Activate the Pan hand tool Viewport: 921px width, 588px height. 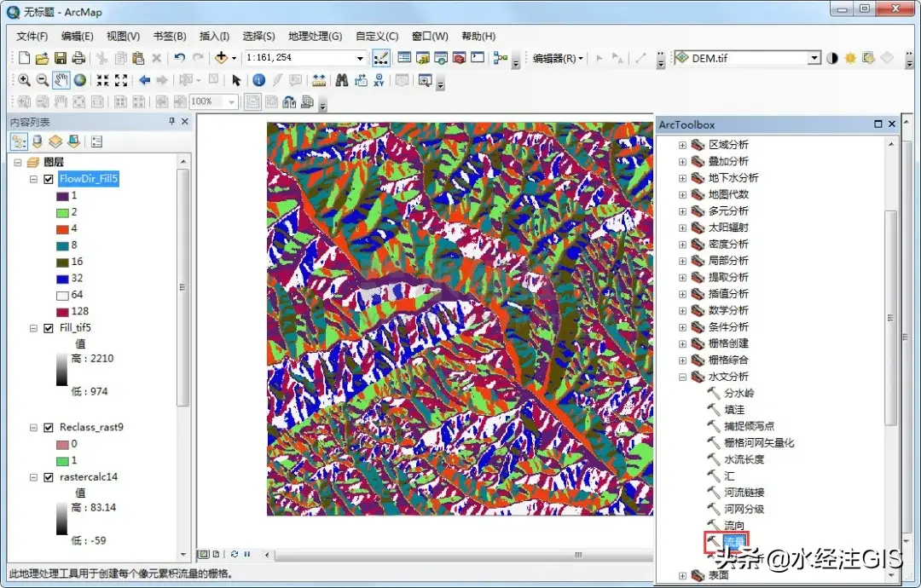click(x=61, y=80)
